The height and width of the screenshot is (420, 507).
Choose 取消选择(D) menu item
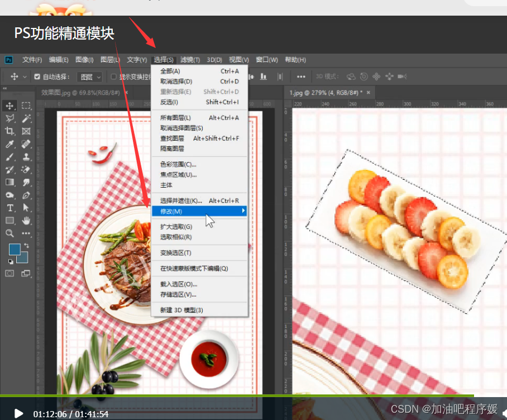[199, 82]
